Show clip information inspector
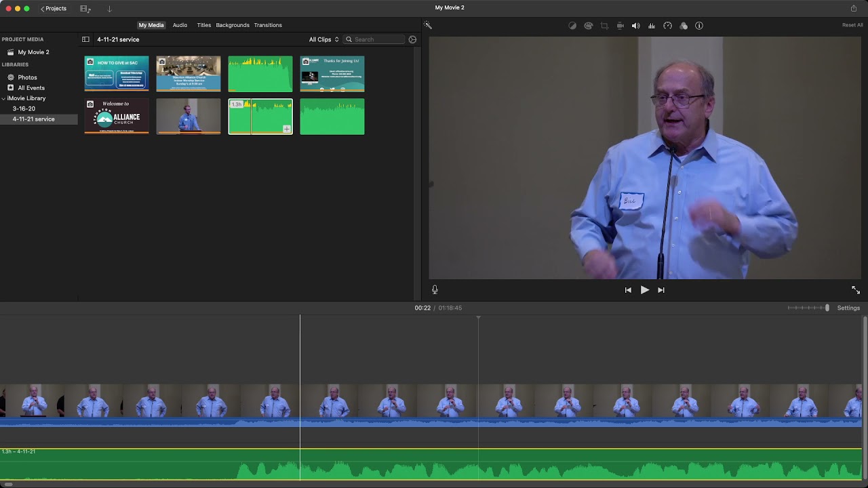The height and width of the screenshot is (488, 868). point(699,26)
